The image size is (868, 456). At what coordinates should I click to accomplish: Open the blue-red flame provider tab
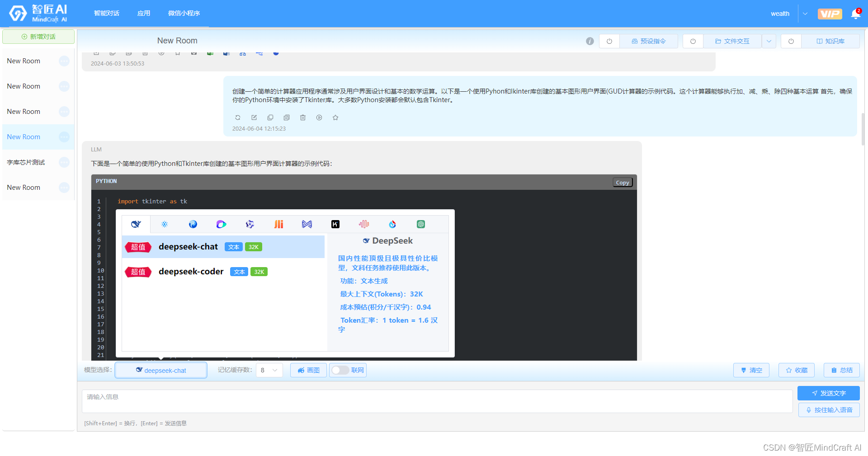coord(392,224)
